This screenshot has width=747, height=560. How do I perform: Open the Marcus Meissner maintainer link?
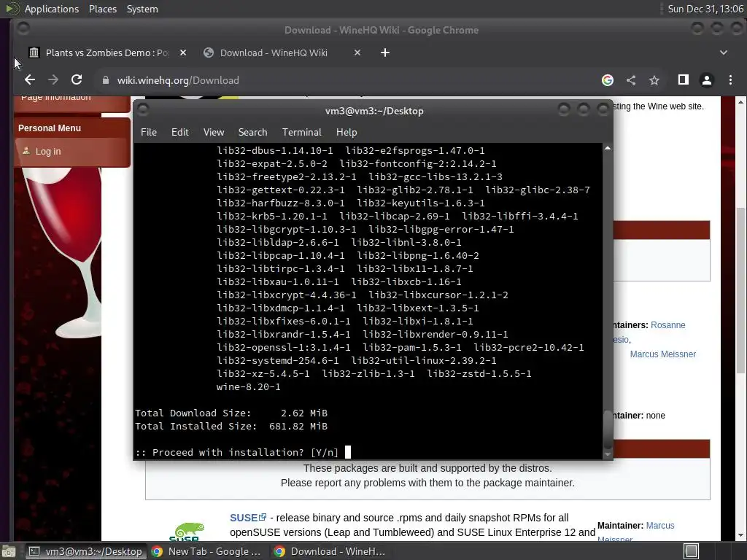[x=662, y=354]
